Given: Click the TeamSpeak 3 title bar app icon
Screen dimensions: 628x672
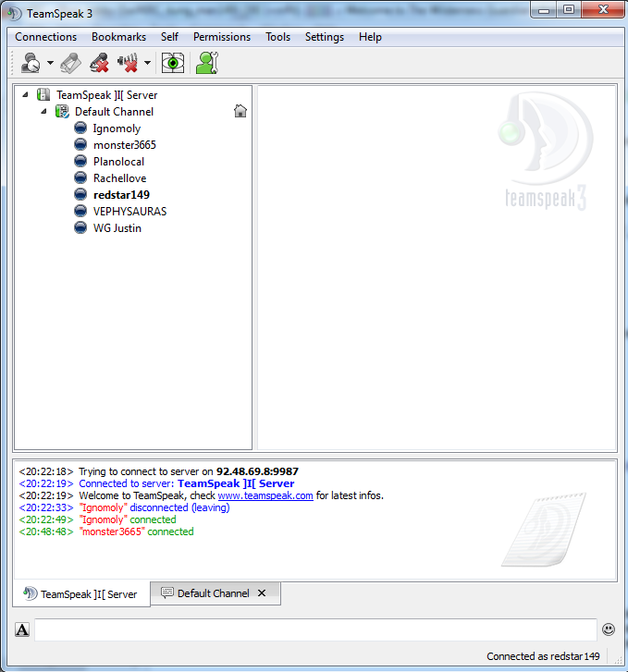Looking at the screenshot, I should pos(15,13).
